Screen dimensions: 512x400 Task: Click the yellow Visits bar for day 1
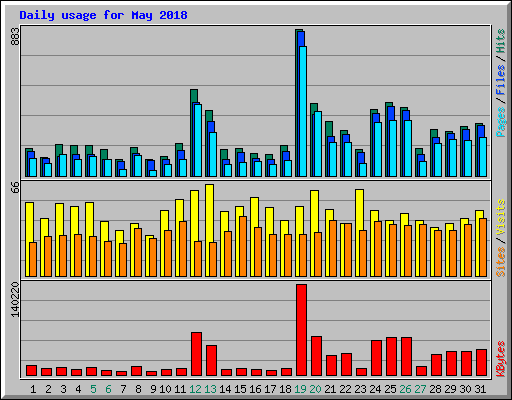pyautogui.click(x=28, y=239)
